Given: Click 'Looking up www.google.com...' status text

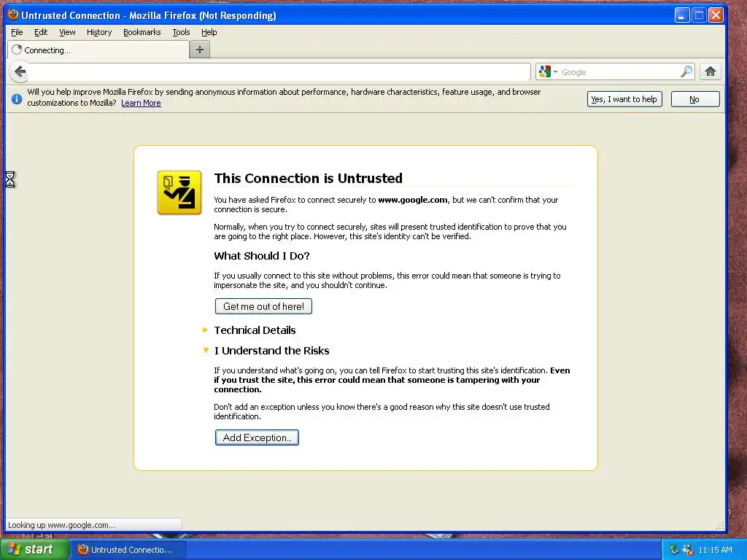Looking at the screenshot, I should pos(61,525).
